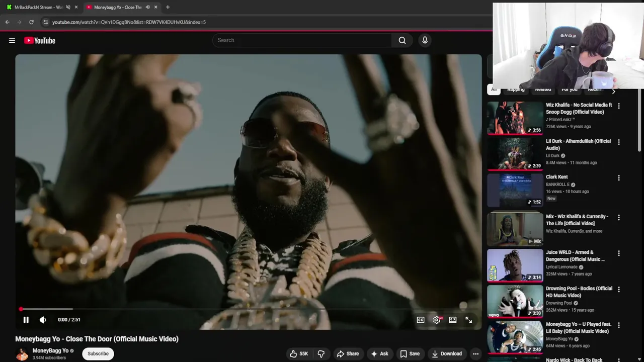
Task: Open MoneyBagg Yo channel name link
Action: (x=50, y=350)
